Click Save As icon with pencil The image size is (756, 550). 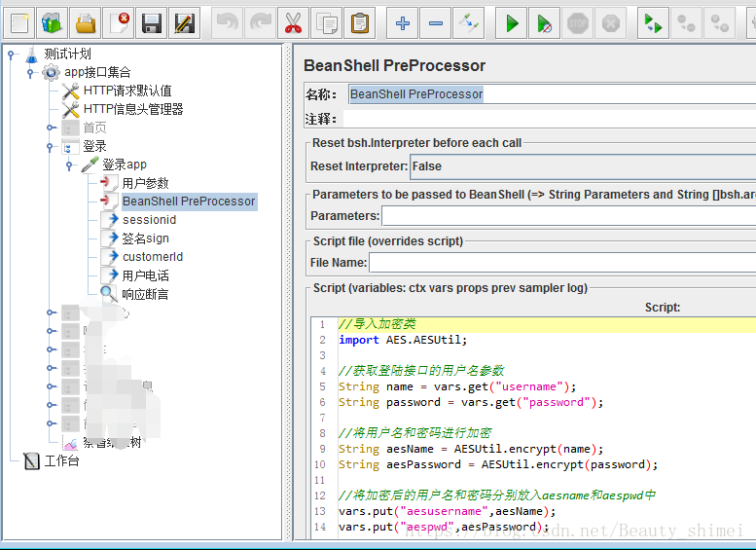pos(184,23)
